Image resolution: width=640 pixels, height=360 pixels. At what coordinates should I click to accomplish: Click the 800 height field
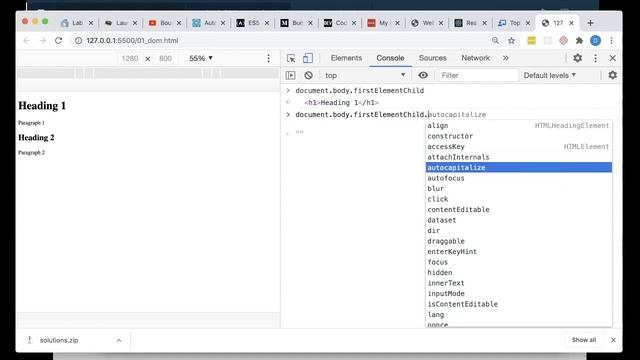[165, 59]
